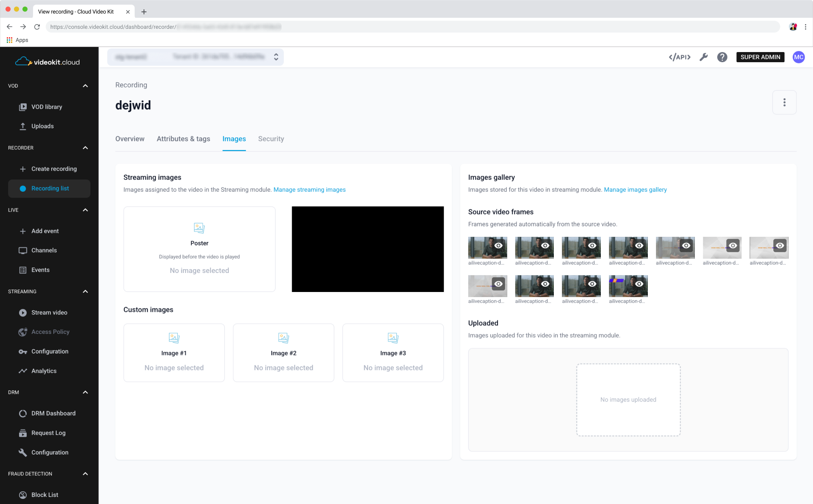Open a new browser tab
Image resolution: width=813 pixels, height=504 pixels.
tap(144, 12)
